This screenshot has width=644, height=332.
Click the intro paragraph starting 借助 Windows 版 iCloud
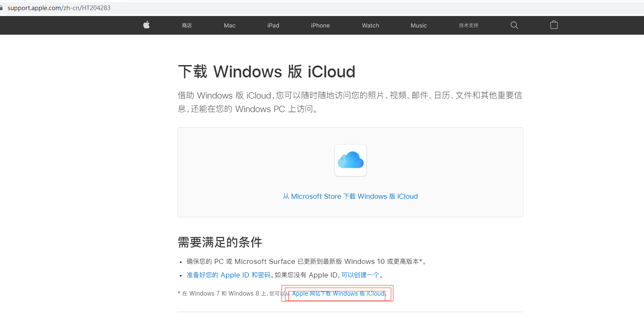[350, 102]
